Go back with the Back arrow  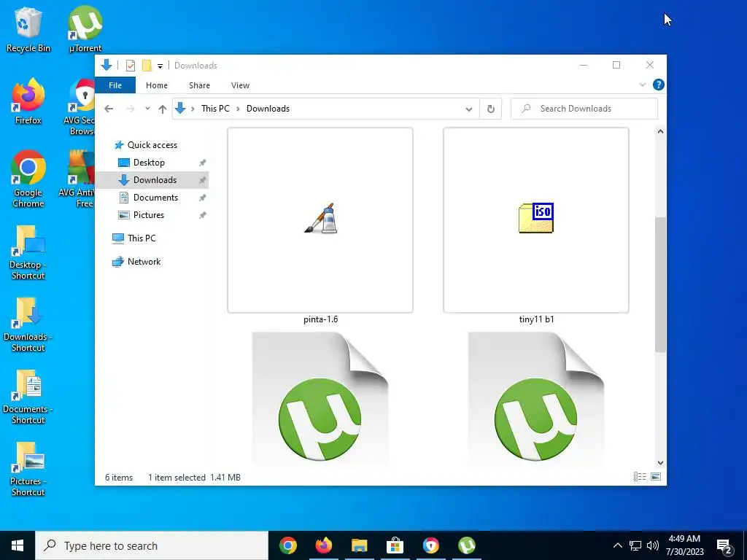tap(109, 109)
